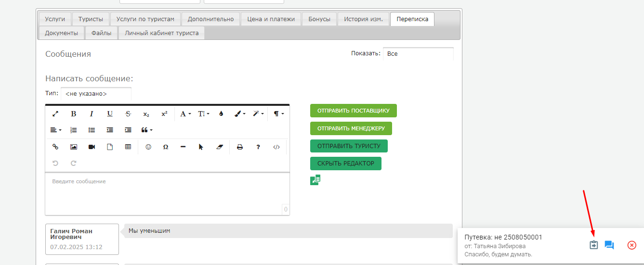The image size is (644, 265).
Task: Apply superscript formatting
Action: click(164, 114)
